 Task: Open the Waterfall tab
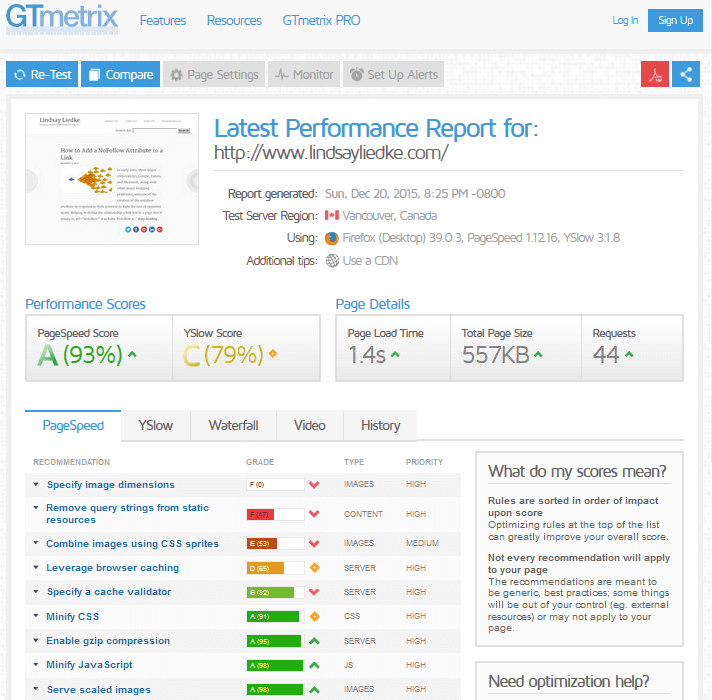point(233,425)
